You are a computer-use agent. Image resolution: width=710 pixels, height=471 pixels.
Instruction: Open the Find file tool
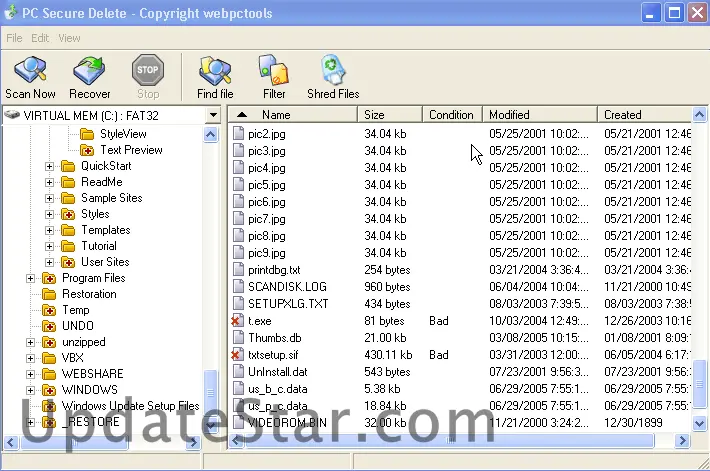coord(215,71)
